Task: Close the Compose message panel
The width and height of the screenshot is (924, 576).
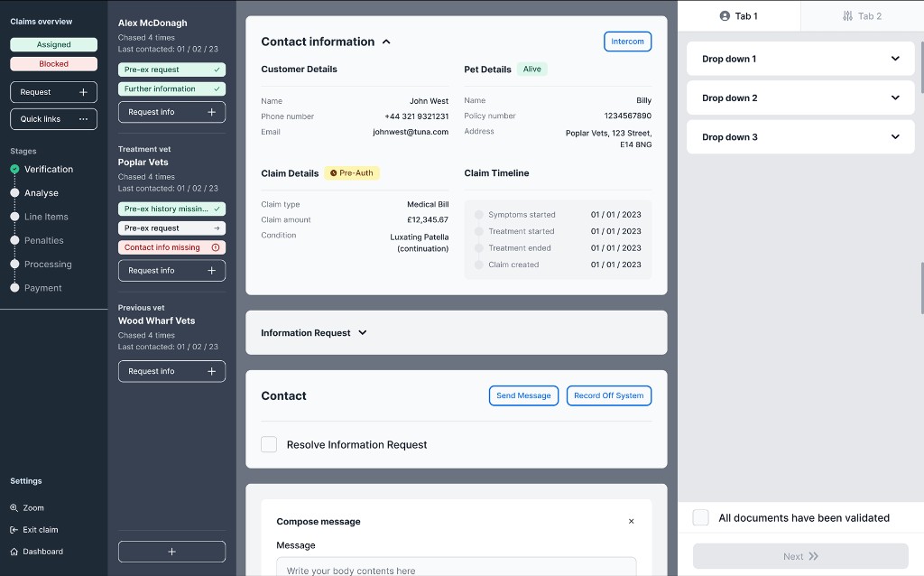Action: pyautogui.click(x=631, y=521)
